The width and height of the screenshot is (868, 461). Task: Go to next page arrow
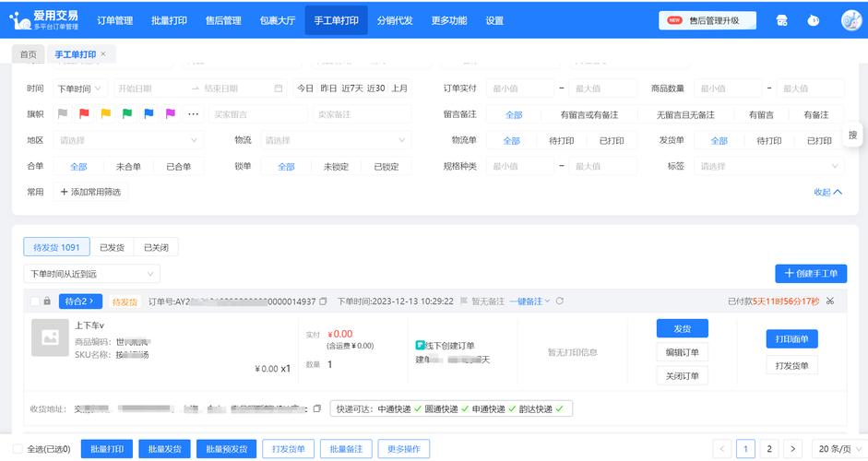(792, 449)
